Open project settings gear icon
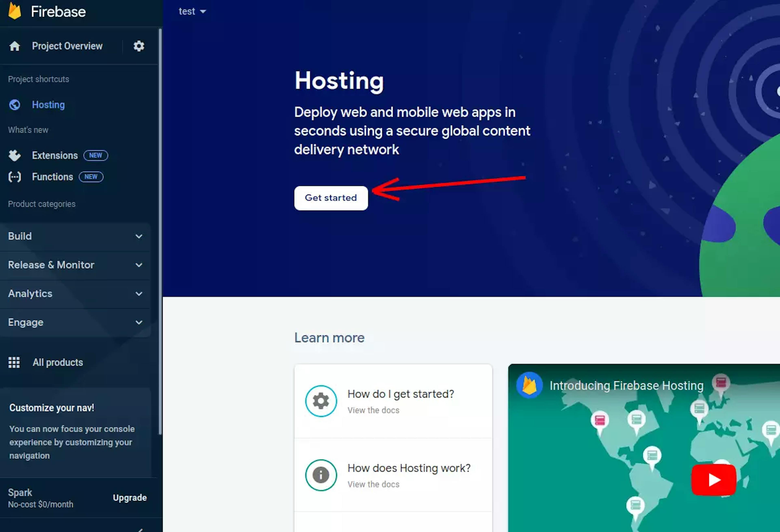The height and width of the screenshot is (532, 780). pyautogui.click(x=139, y=46)
